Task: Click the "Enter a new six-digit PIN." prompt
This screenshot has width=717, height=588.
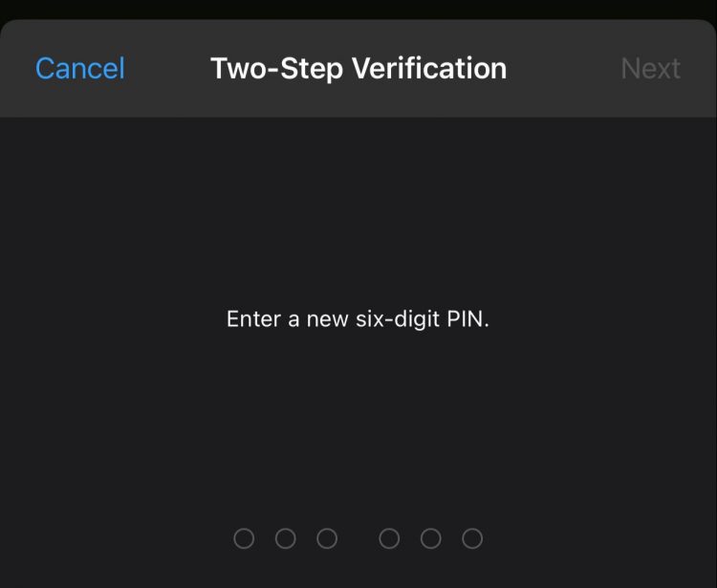Action: click(x=358, y=319)
